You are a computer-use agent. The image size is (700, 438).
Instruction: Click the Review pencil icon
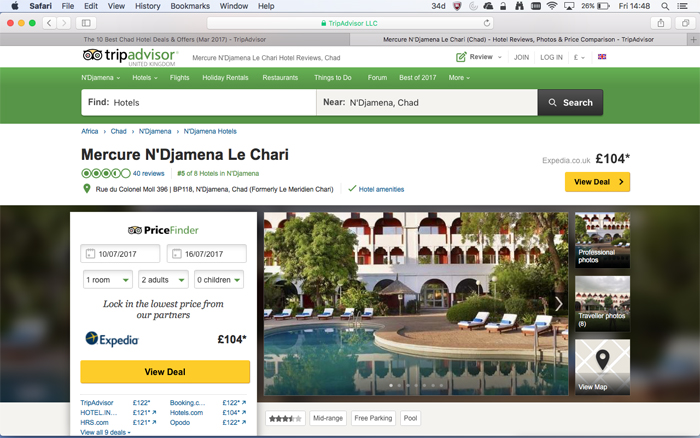pyautogui.click(x=461, y=57)
